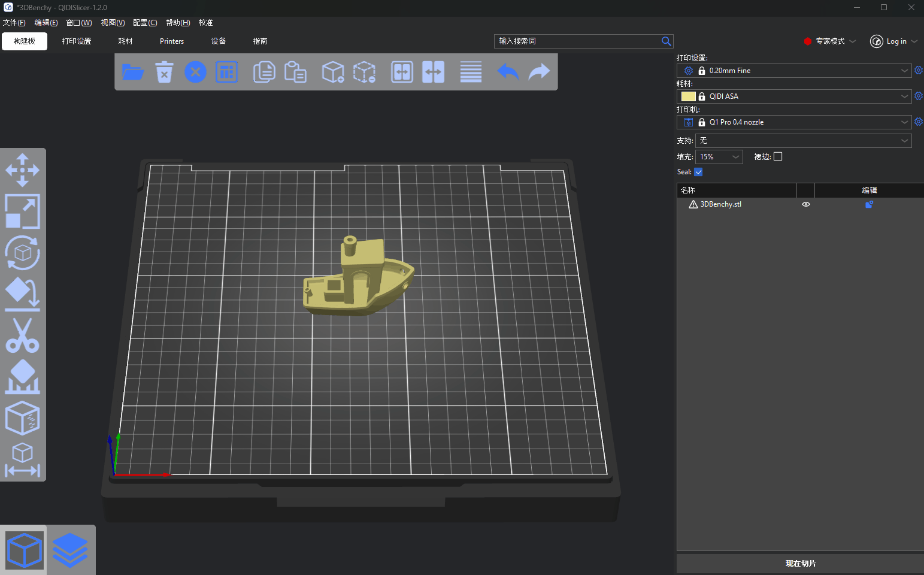Select the paint-on supports tool
This screenshot has height=575, width=924.
(x=22, y=377)
